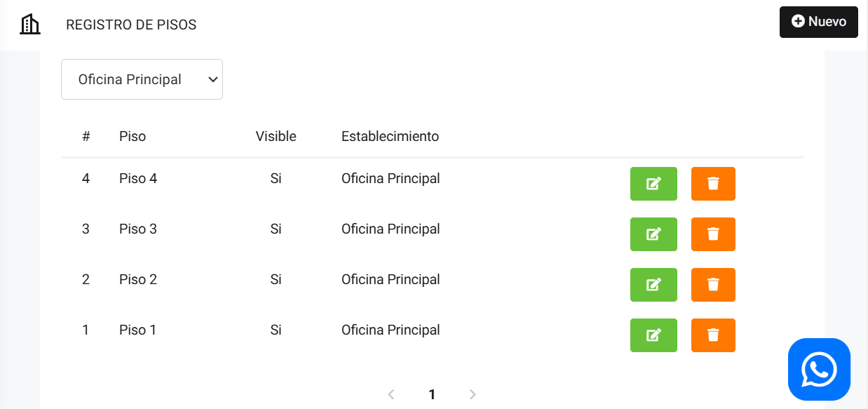Click the Piso column header
Image resolution: width=868 pixels, height=409 pixels.
pyautogui.click(x=133, y=136)
